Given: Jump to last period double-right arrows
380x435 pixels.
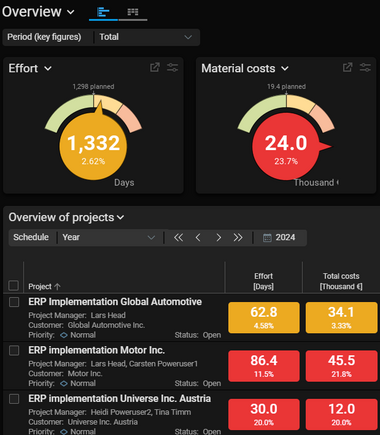Looking at the screenshot, I should click(x=238, y=238).
